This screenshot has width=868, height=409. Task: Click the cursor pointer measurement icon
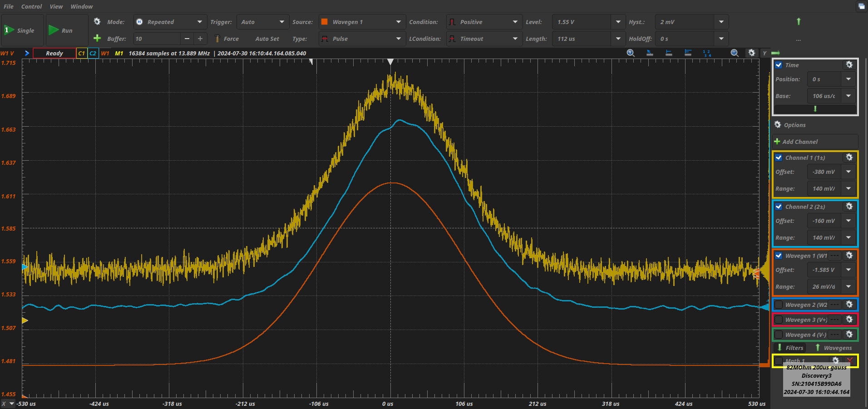coord(650,53)
